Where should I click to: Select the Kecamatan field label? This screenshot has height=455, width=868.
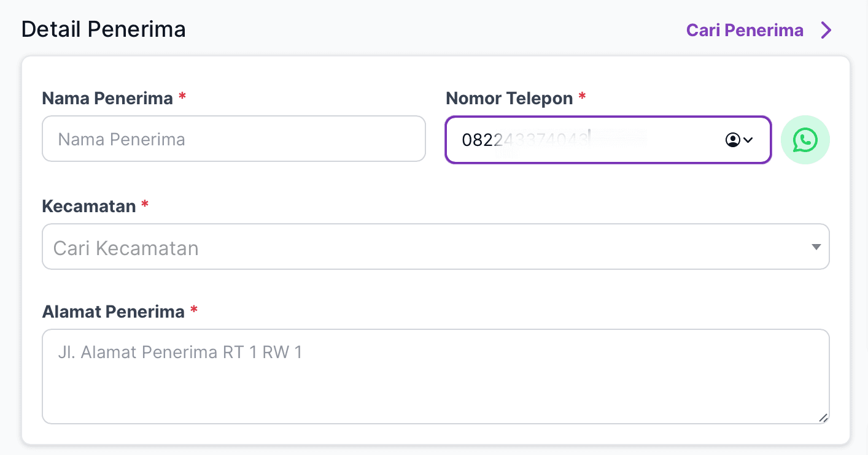tap(89, 206)
